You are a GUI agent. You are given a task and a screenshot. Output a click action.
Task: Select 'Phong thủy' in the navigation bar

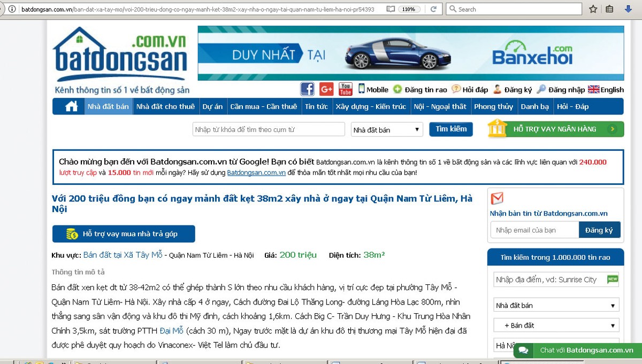(493, 106)
